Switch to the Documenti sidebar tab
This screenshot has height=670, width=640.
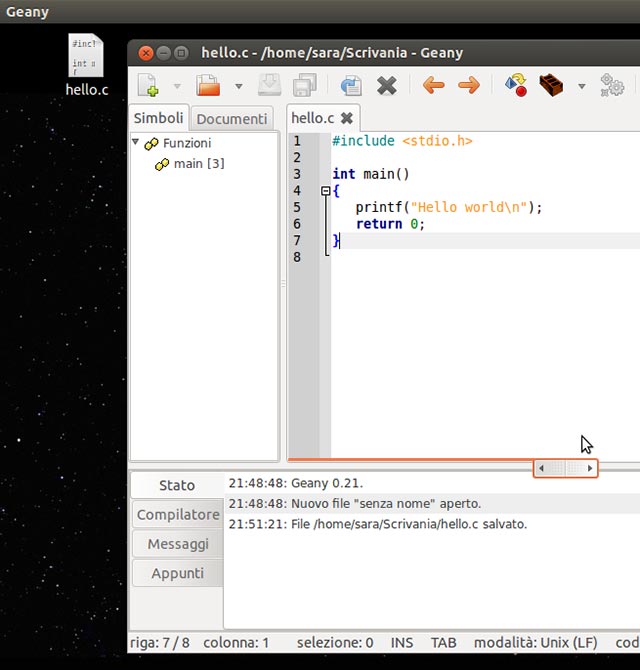[231, 118]
